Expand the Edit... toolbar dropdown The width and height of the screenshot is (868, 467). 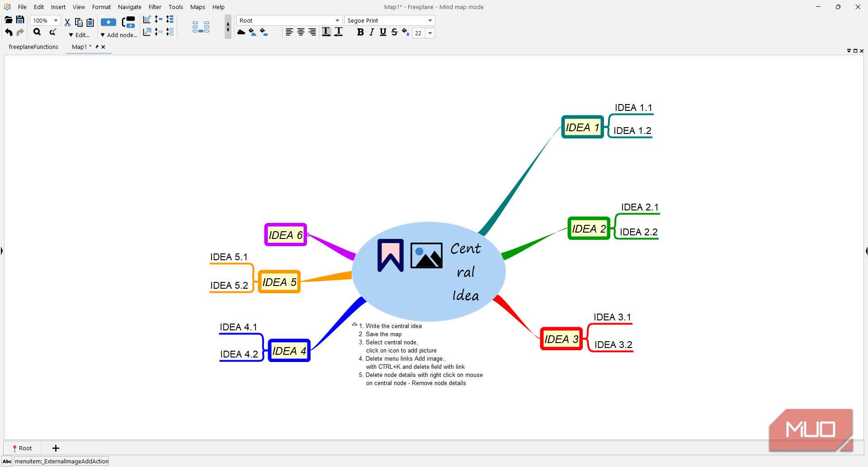click(x=79, y=35)
